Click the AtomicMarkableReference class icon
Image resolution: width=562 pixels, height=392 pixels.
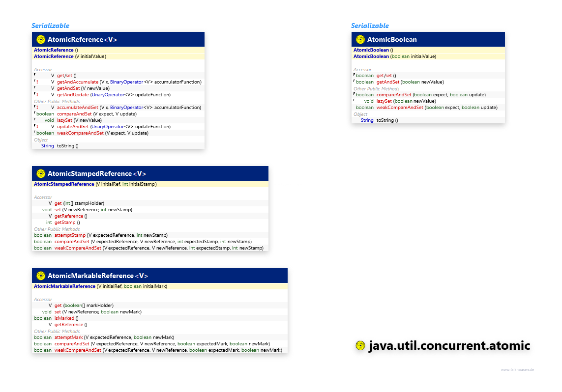[41, 276]
